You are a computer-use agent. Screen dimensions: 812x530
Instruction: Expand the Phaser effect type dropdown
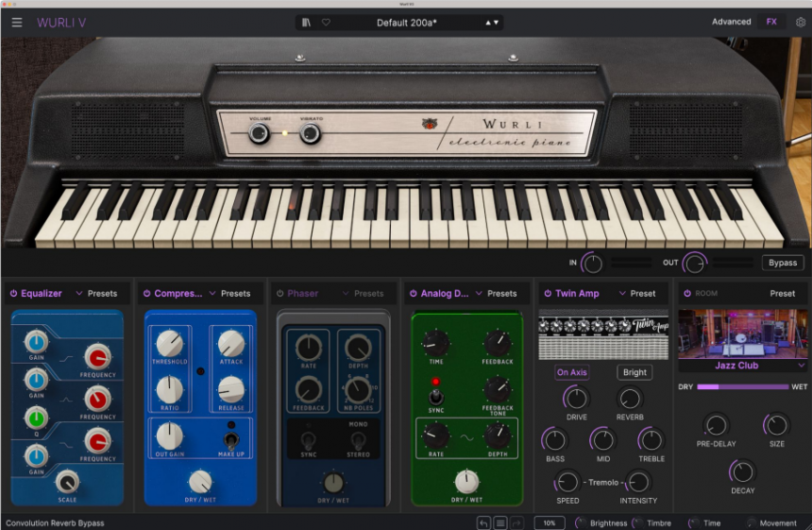tap(346, 293)
